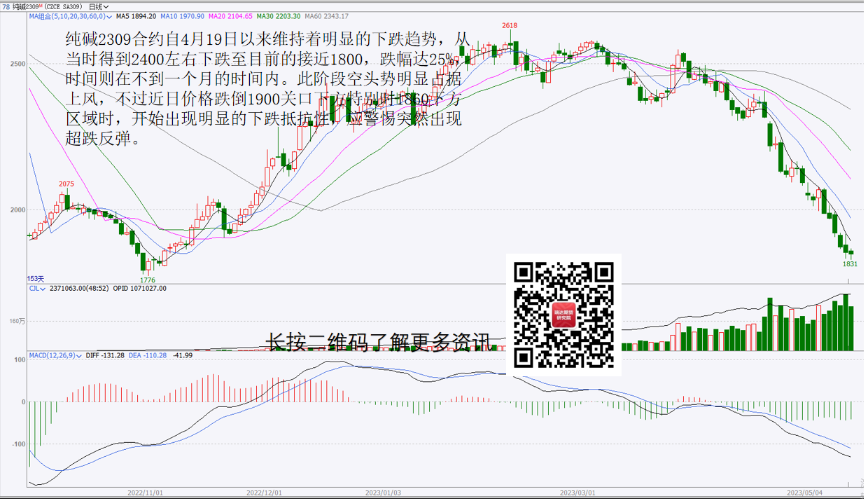Click the 153天 day count label
This screenshot has height=501, width=868.
tap(36, 279)
